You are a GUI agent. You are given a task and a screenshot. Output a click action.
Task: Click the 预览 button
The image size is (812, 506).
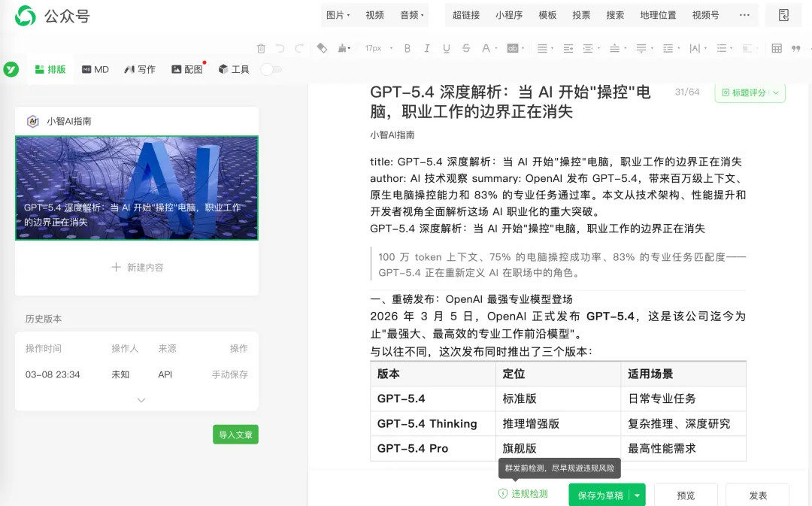(x=686, y=495)
